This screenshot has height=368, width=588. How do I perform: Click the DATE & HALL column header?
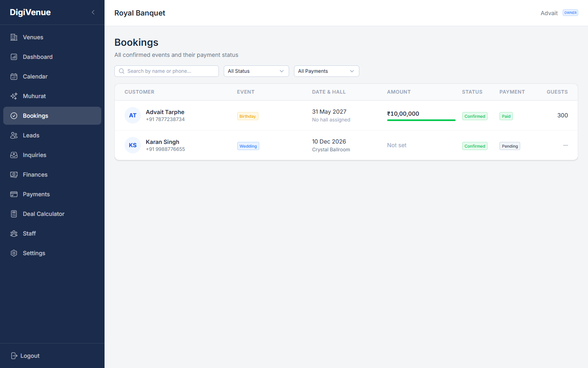[329, 92]
